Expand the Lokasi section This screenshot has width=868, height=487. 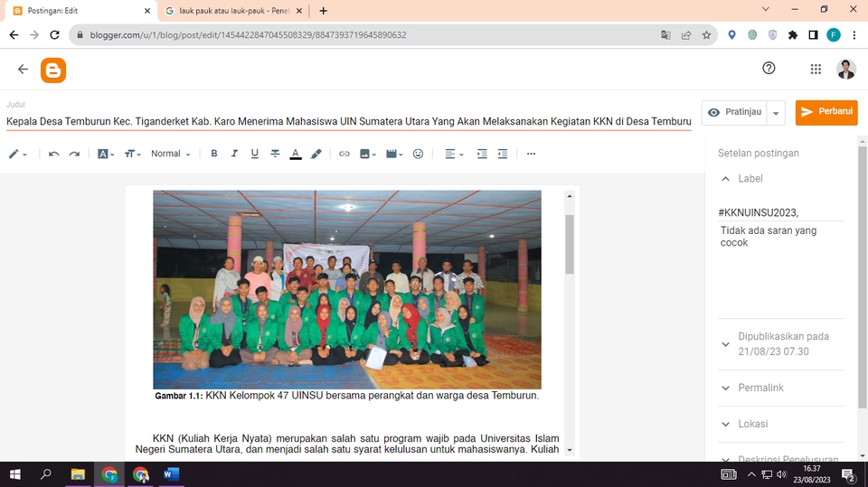[780, 424]
